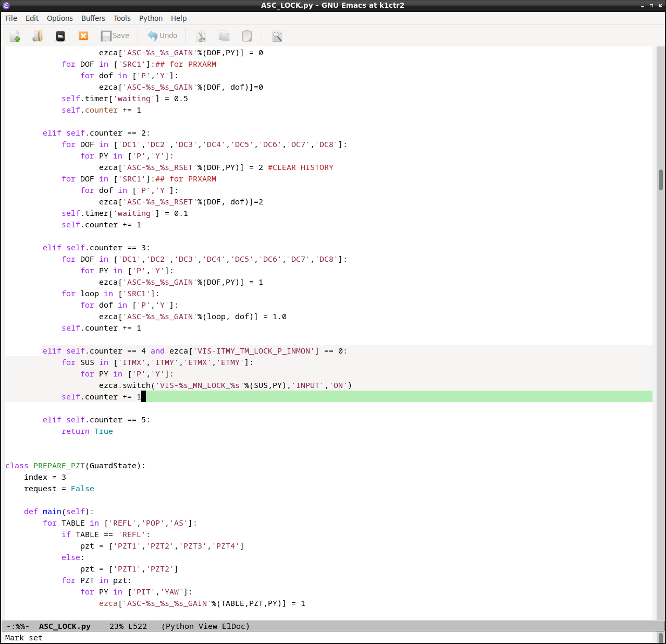Screen dimensions: 666x644
Task: Click the pzt list with PZT3 and PZT4
Action: tap(162, 546)
